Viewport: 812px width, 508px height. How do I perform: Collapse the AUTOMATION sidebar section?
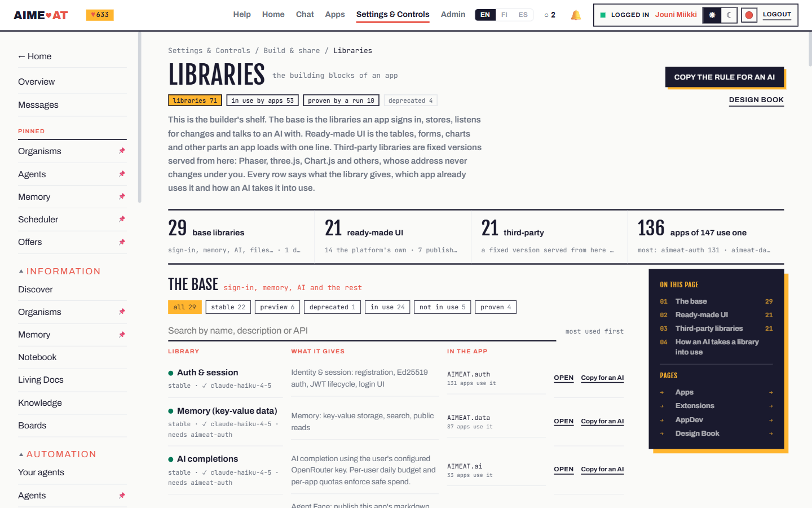(x=57, y=454)
